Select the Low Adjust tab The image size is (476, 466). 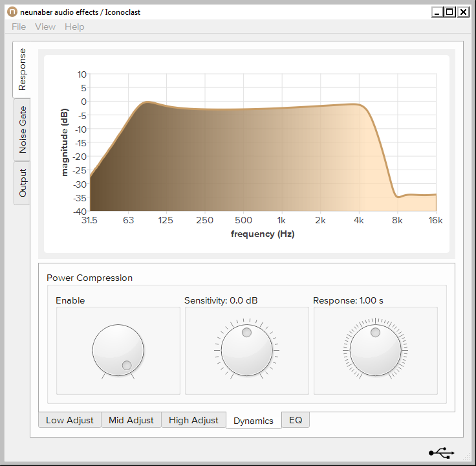pos(69,420)
